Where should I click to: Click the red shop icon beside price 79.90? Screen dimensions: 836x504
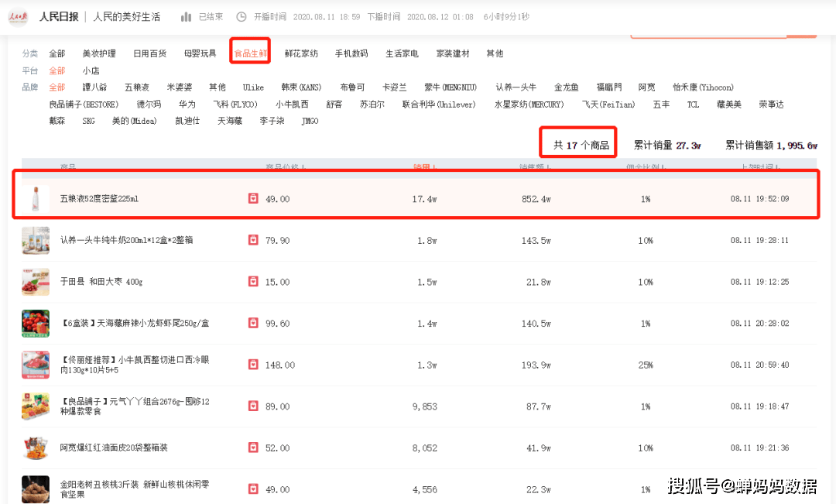(252, 240)
